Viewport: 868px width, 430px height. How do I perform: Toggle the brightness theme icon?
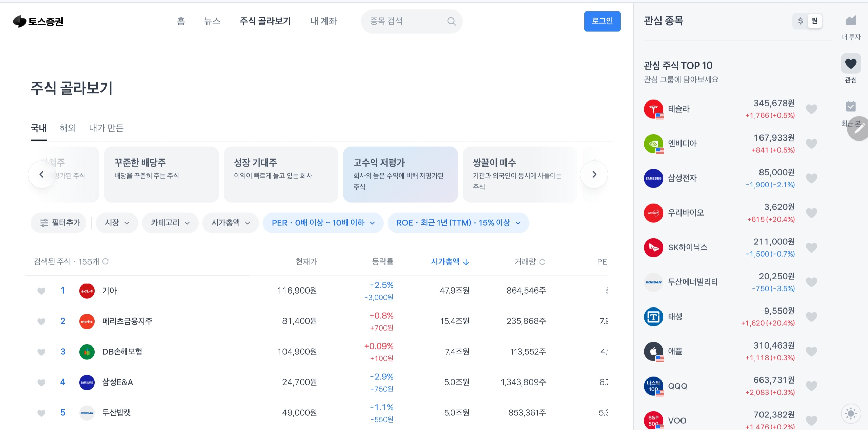851,413
